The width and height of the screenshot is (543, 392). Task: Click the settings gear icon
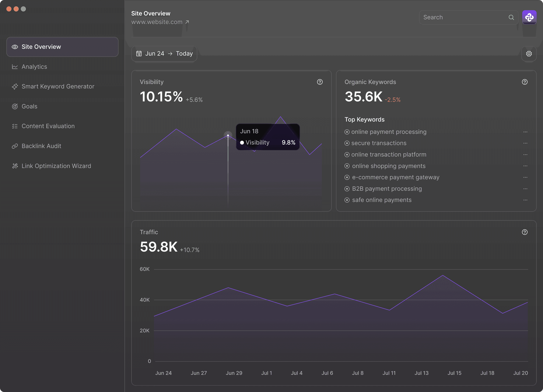(529, 54)
